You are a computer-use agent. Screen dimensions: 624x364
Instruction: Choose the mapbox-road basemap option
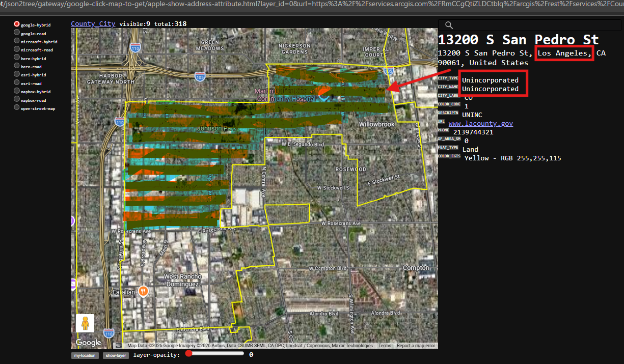[x=17, y=100]
